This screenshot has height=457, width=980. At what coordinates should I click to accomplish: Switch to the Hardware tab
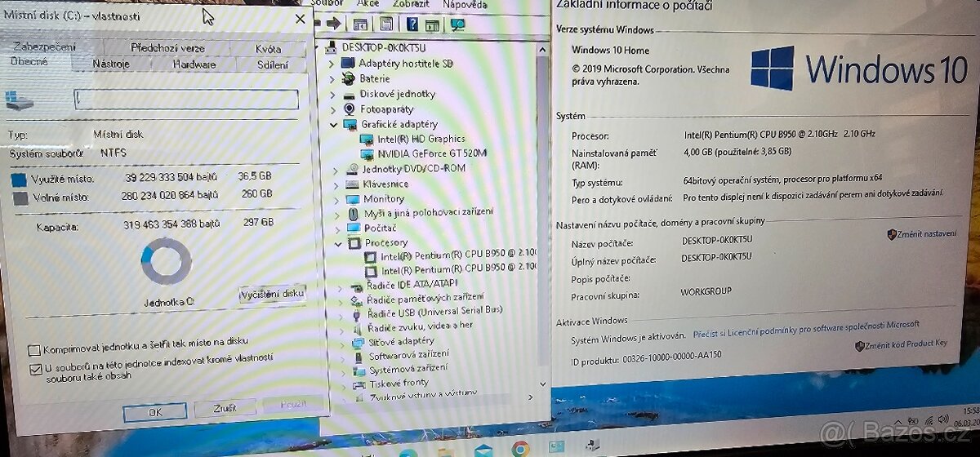click(194, 64)
